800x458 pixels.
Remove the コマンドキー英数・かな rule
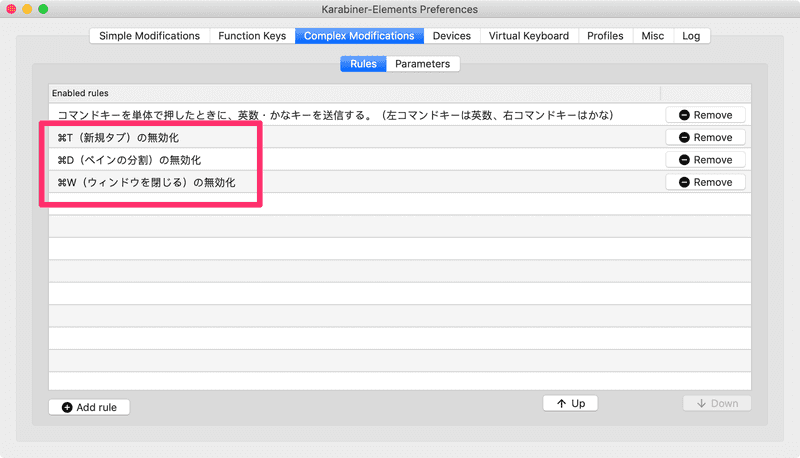pos(705,115)
